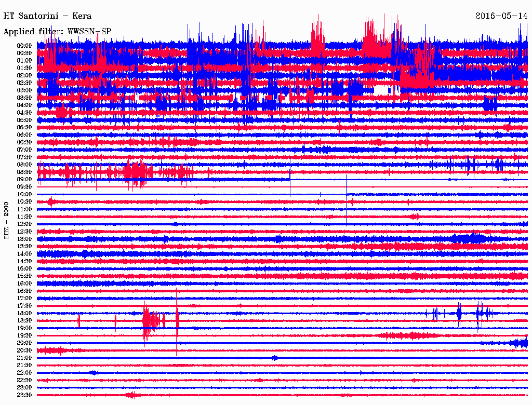Select the 01:30 time label
Screen dimensions: 532x405
tap(24, 68)
